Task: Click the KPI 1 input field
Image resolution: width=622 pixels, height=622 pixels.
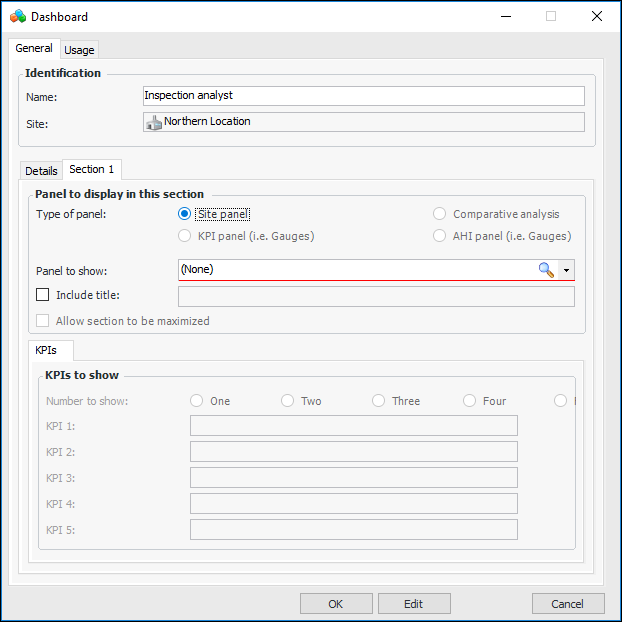Action: point(353,426)
